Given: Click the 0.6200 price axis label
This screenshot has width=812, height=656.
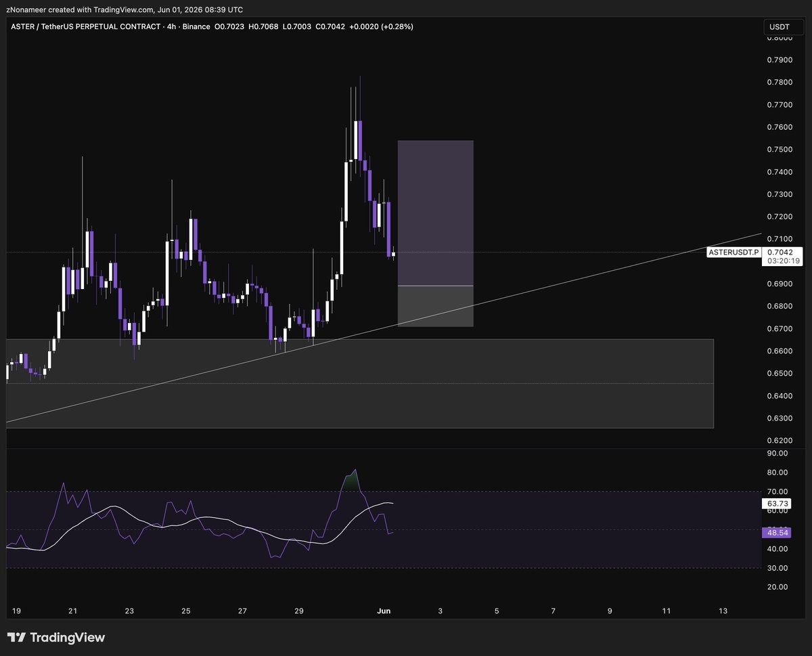Looking at the screenshot, I should click(780, 440).
